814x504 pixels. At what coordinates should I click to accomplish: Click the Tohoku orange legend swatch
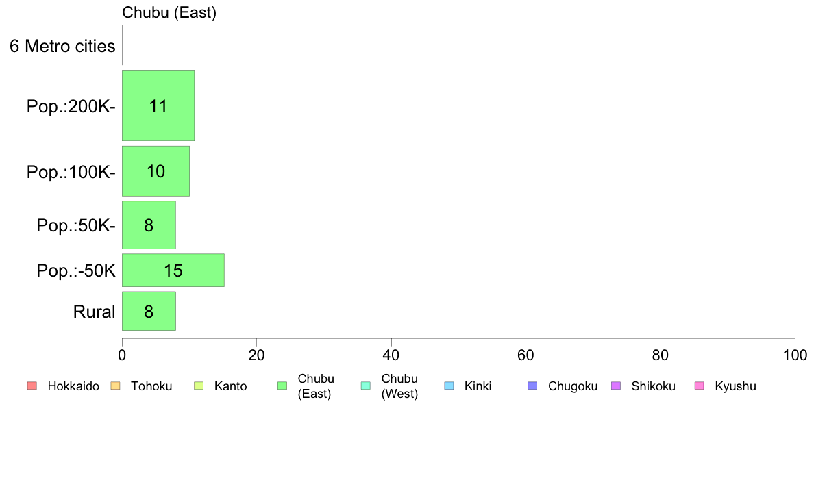point(115,386)
